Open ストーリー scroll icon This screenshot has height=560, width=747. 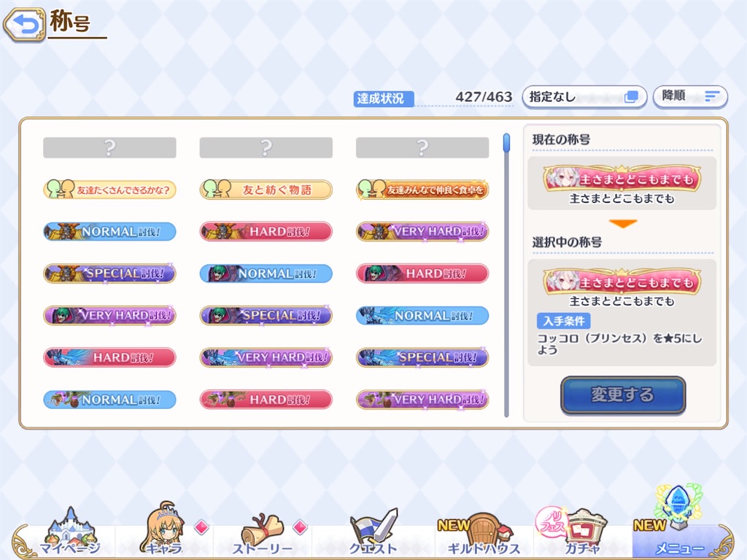pyautogui.click(x=263, y=532)
